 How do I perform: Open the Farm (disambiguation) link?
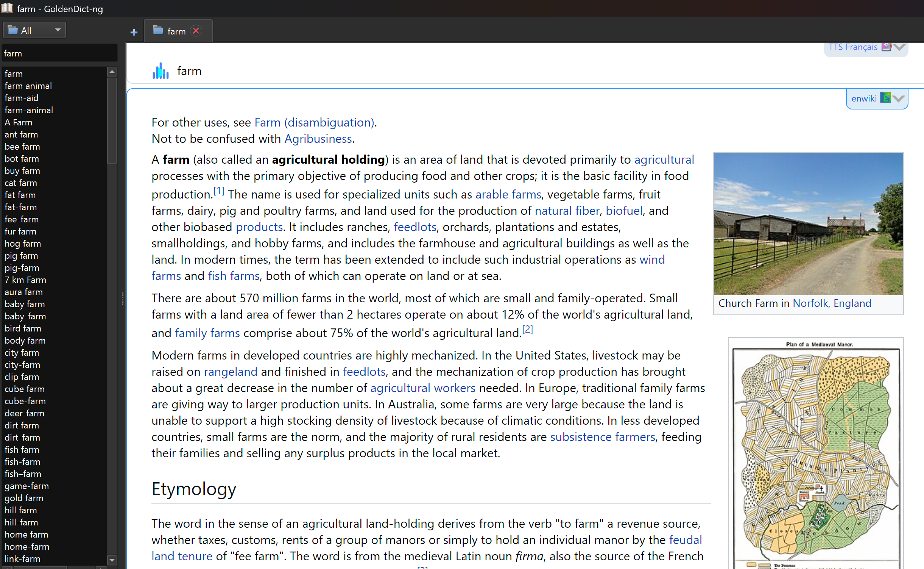(x=315, y=122)
